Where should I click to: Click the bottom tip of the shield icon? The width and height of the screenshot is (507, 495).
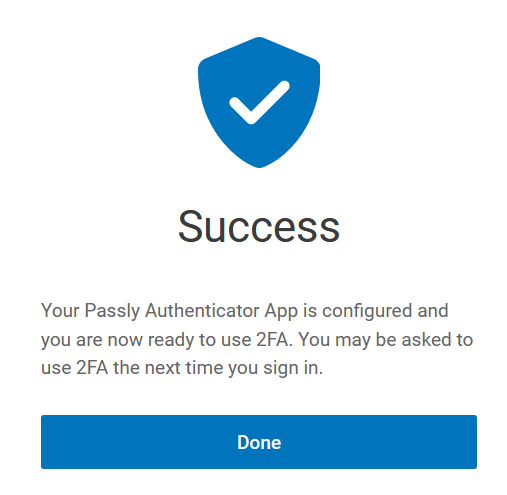click(259, 166)
